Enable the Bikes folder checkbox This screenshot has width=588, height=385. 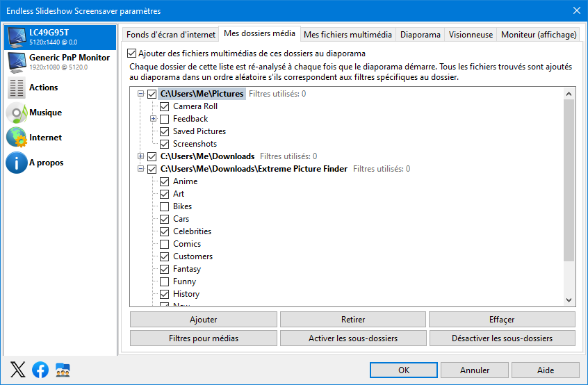[164, 206]
